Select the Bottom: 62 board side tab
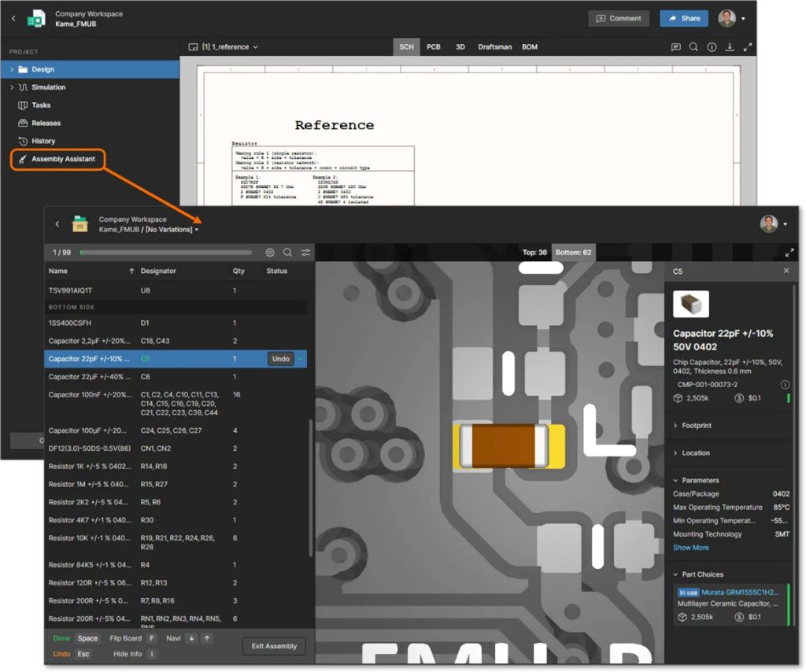 (573, 253)
